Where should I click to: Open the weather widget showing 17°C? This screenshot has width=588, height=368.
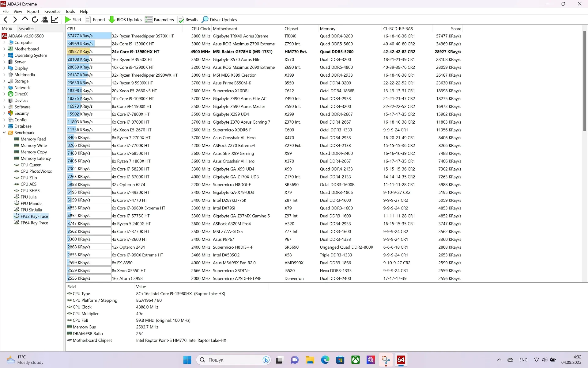[x=25, y=360]
